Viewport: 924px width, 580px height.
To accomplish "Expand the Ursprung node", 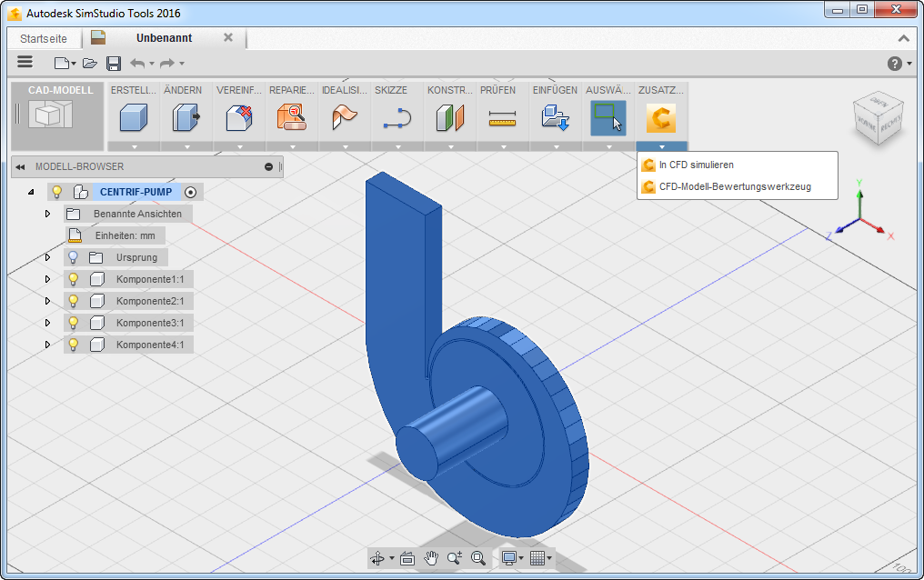I will click(47, 257).
